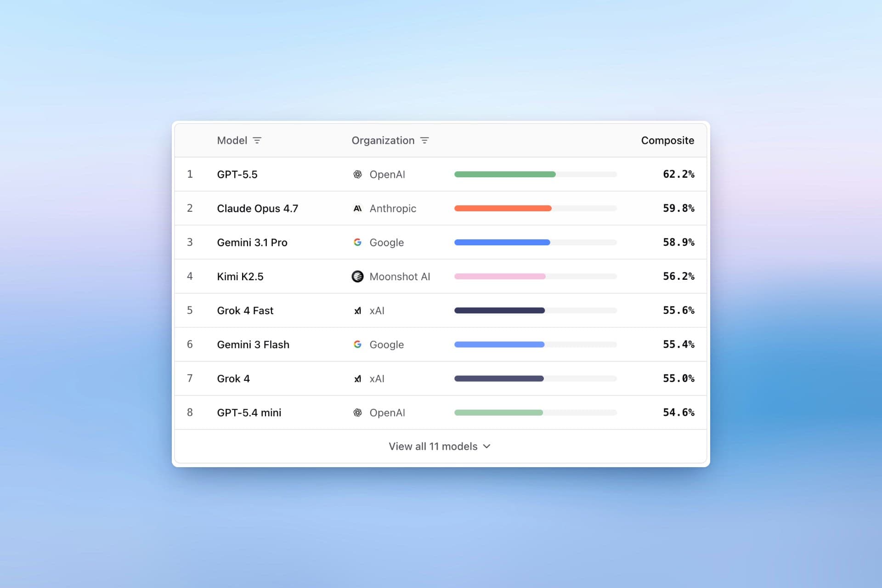Click the 55.0% composite score
The image size is (882, 588).
pyautogui.click(x=678, y=379)
